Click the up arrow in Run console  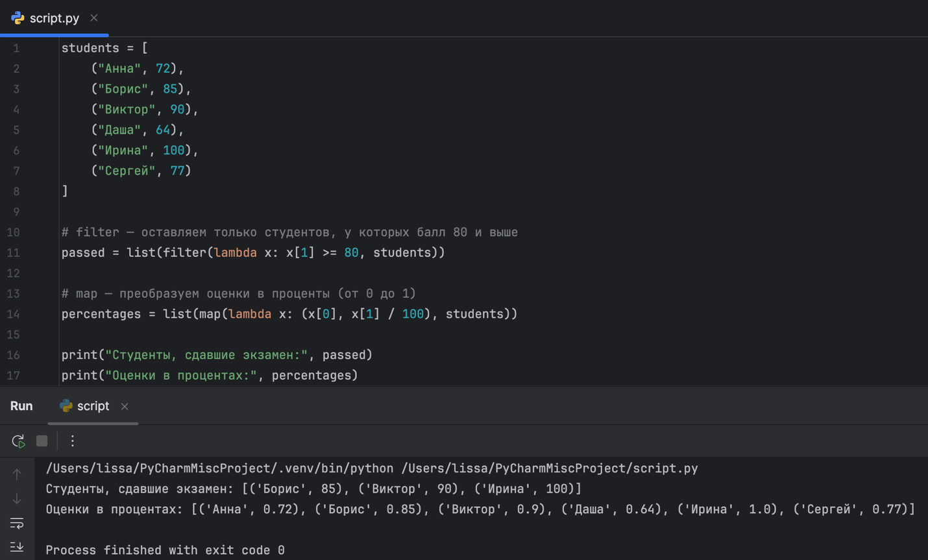[x=17, y=474]
